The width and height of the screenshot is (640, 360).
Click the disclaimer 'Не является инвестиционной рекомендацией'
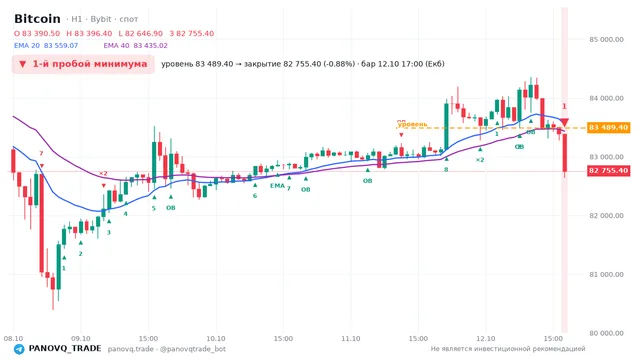tap(508, 349)
